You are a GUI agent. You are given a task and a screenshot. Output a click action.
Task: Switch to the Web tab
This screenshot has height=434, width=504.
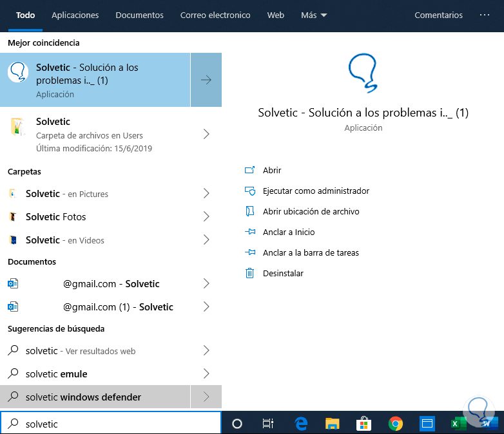[x=275, y=15]
